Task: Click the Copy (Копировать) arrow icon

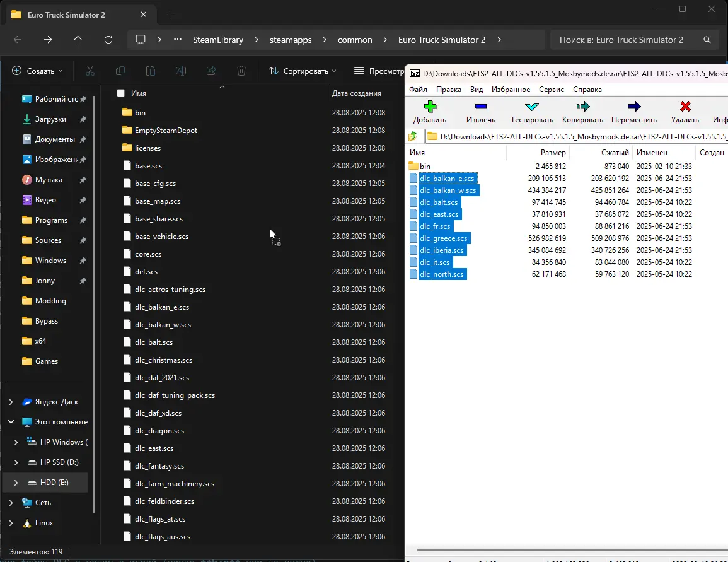Action: [582, 107]
